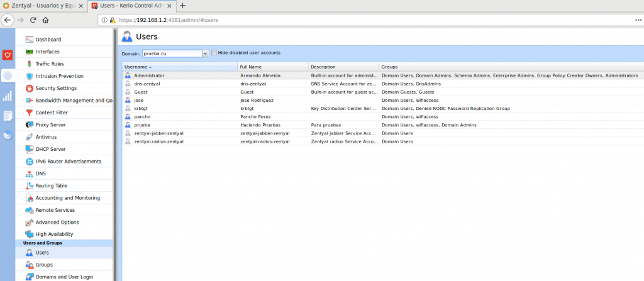Open the pie chart statistics icon
Image resolution: width=644 pixels, height=281 pixels.
8,135
